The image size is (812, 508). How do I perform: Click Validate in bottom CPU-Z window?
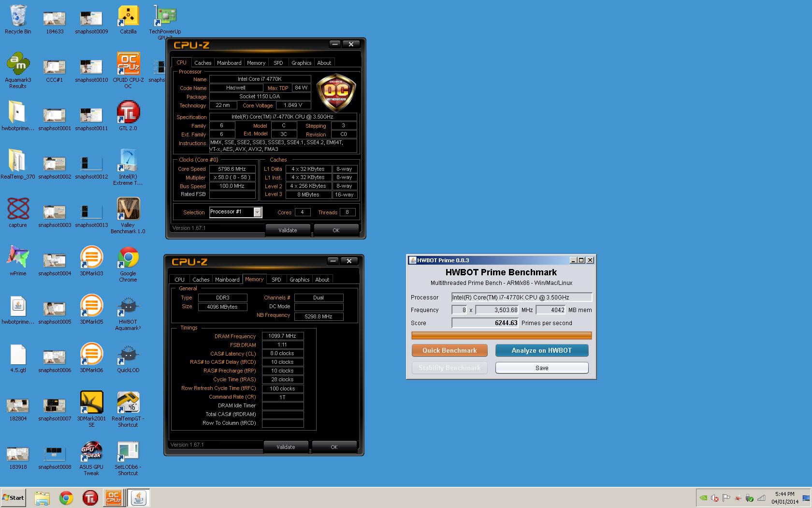coord(286,447)
